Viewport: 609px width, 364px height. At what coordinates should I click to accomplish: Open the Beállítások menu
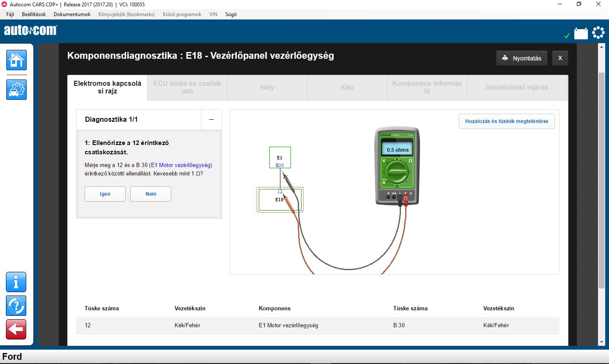[34, 14]
